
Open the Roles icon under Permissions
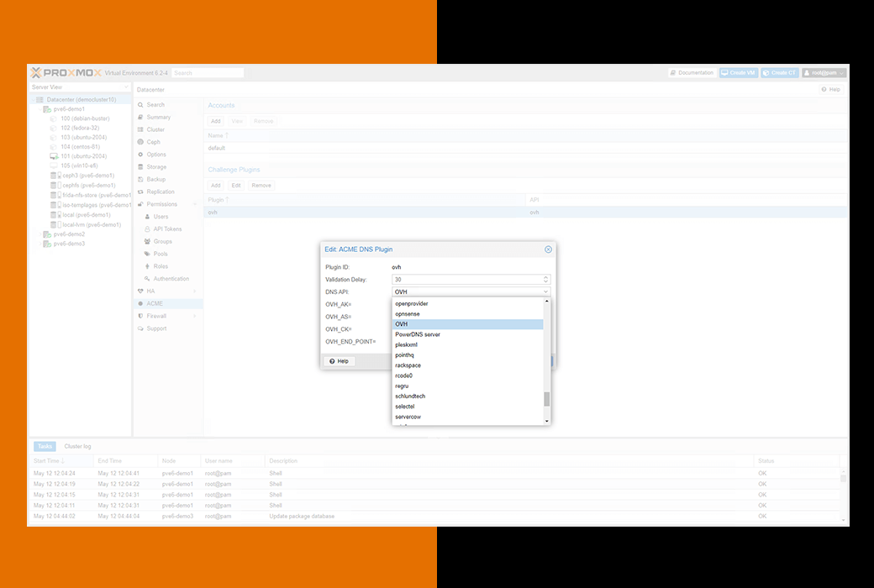click(147, 266)
